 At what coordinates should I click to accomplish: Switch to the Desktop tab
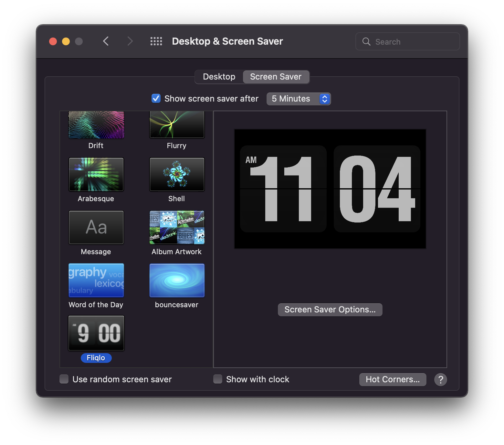(219, 77)
